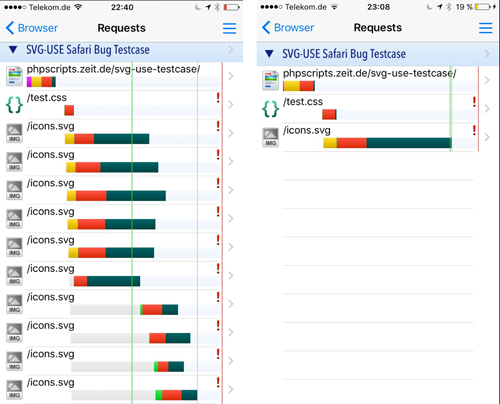Open chevron of /test.css row, 22:40 screen
Screen dimensions: 500x404
[231, 105]
